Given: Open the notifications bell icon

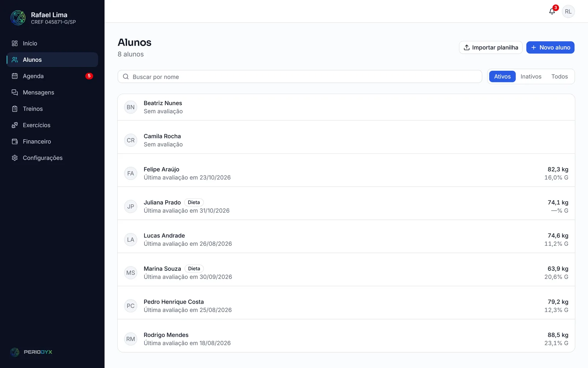Looking at the screenshot, I should 552,11.
